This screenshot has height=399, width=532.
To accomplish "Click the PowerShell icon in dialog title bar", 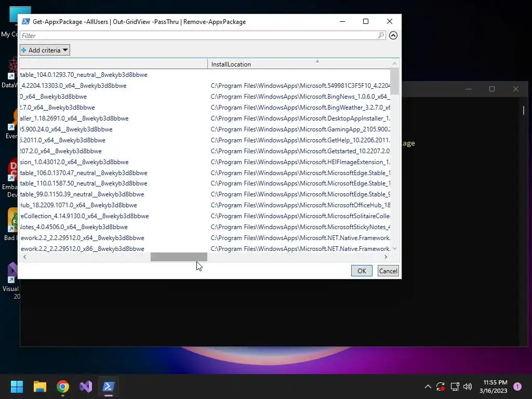I will click(26, 21).
